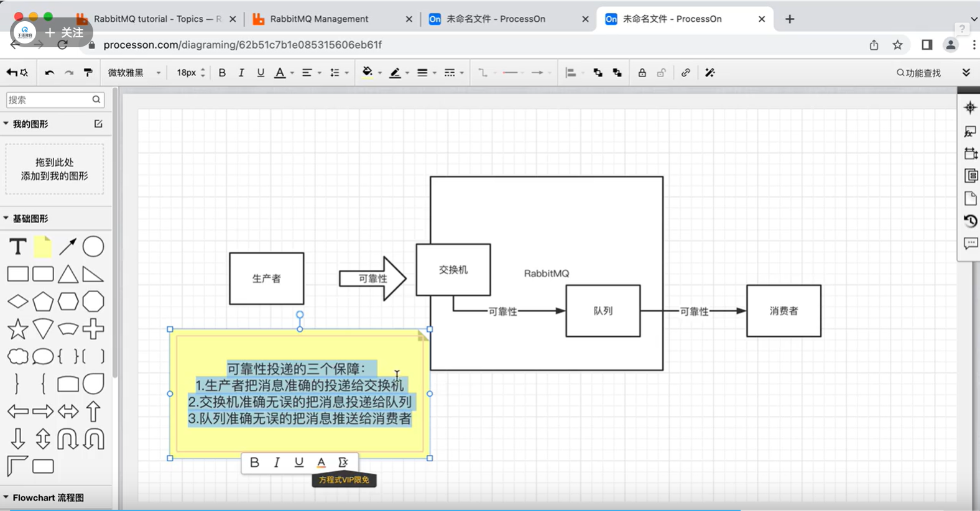The height and width of the screenshot is (511, 980).
Task: Collapse the 基础图形 section
Action: click(x=6, y=218)
